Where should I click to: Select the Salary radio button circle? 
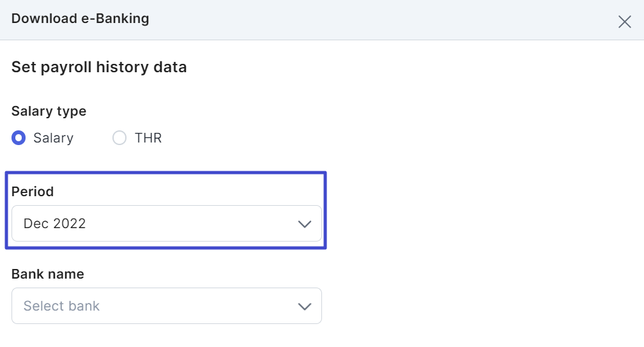pyautogui.click(x=19, y=138)
